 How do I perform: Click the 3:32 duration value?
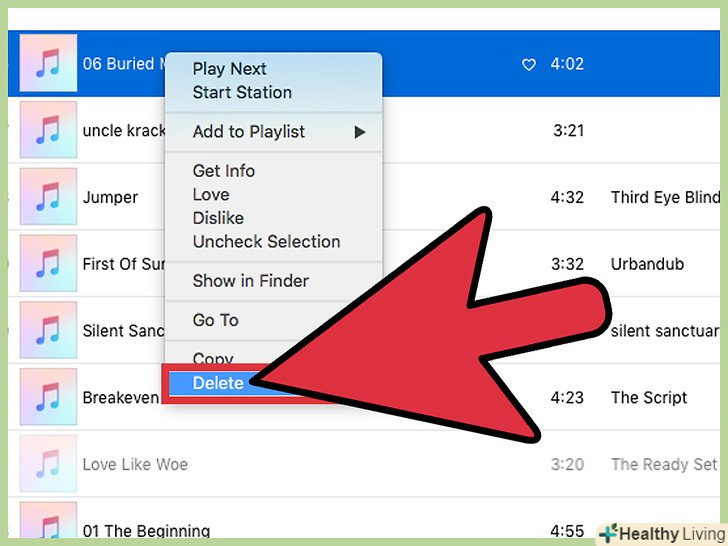click(567, 264)
